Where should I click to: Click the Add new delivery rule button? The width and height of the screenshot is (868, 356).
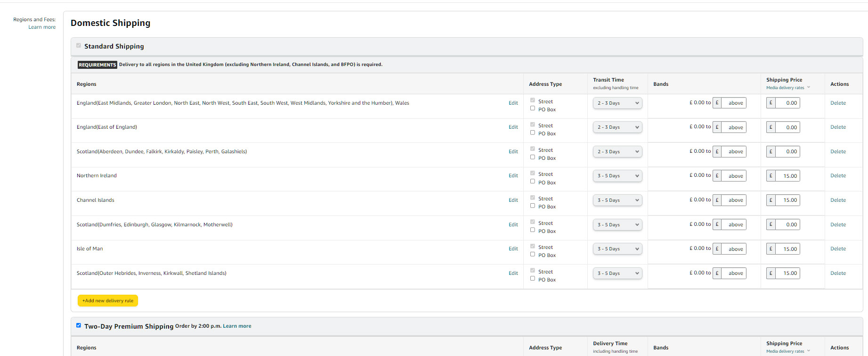(x=108, y=301)
